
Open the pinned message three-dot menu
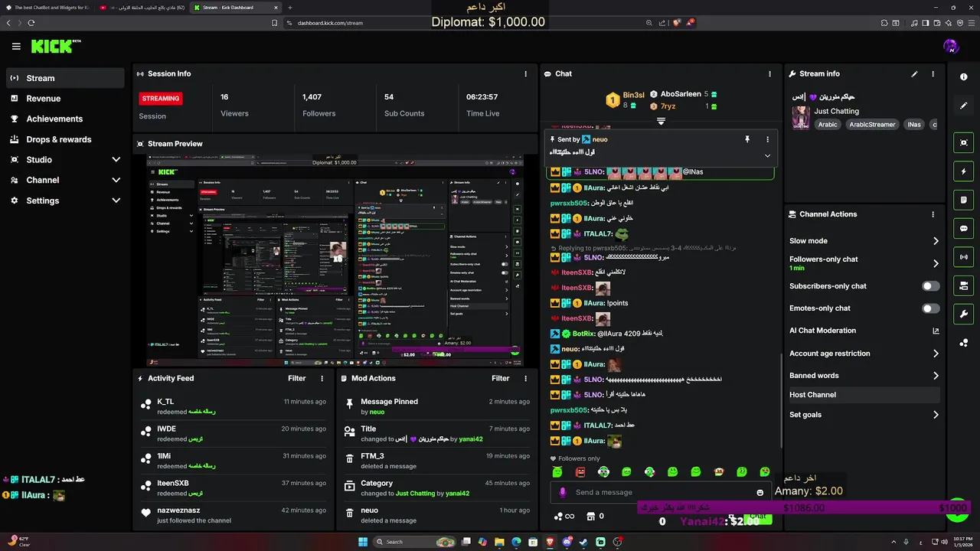[x=767, y=139]
